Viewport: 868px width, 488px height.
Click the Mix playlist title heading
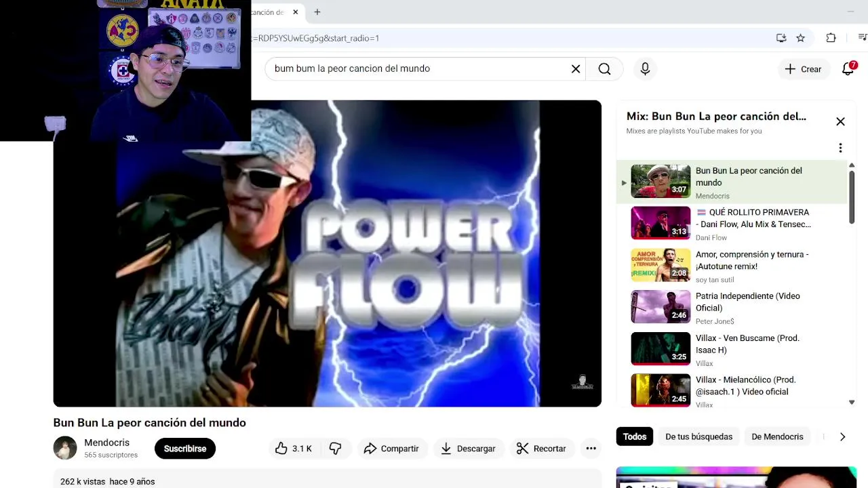pos(716,117)
